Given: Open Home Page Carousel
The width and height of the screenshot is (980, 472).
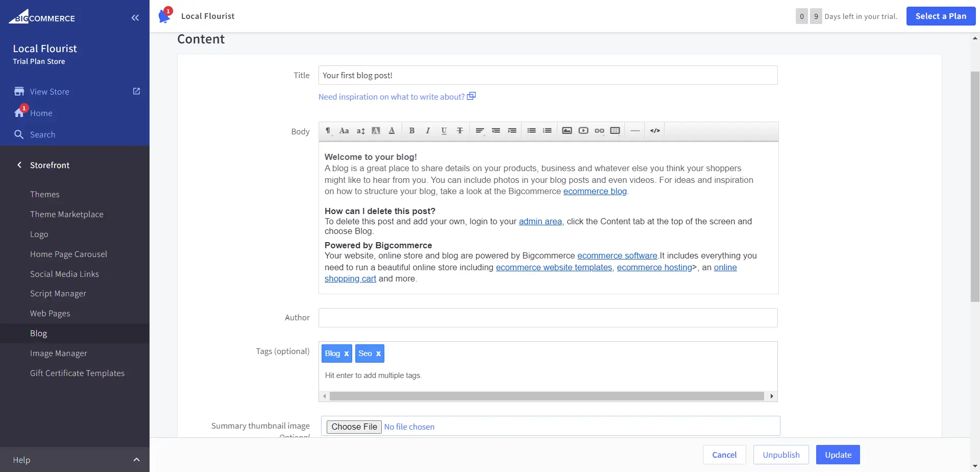Looking at the screenshot, I should coord(68,254).
